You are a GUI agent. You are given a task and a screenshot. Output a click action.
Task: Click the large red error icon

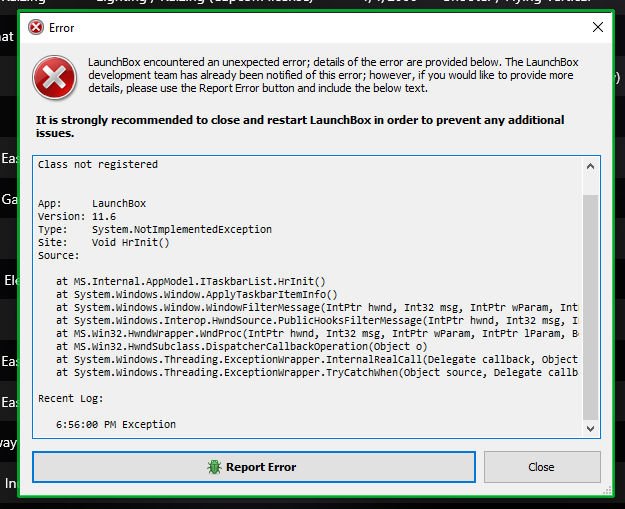[55, 77]
